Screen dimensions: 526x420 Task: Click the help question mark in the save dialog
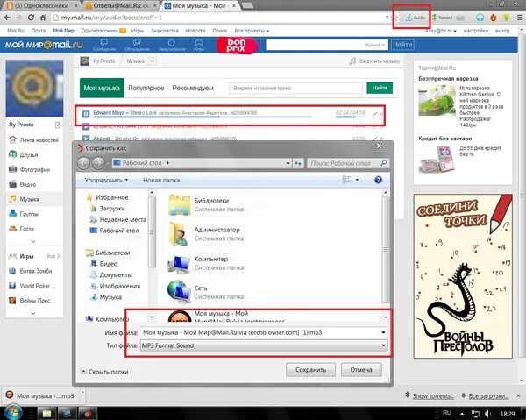[x=378, y=180]
